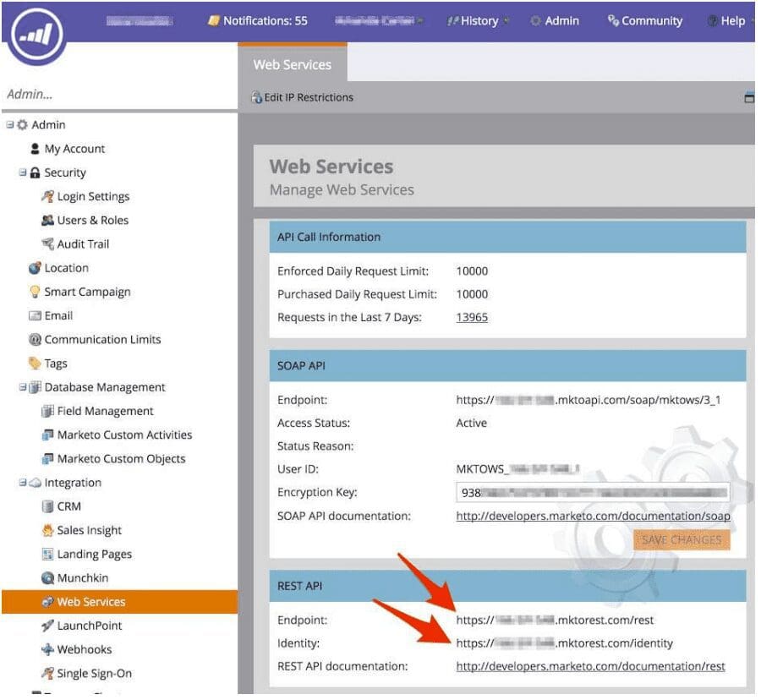Click the Tags icon
This screenshot has width=761, height=700.
coord(35,364)
